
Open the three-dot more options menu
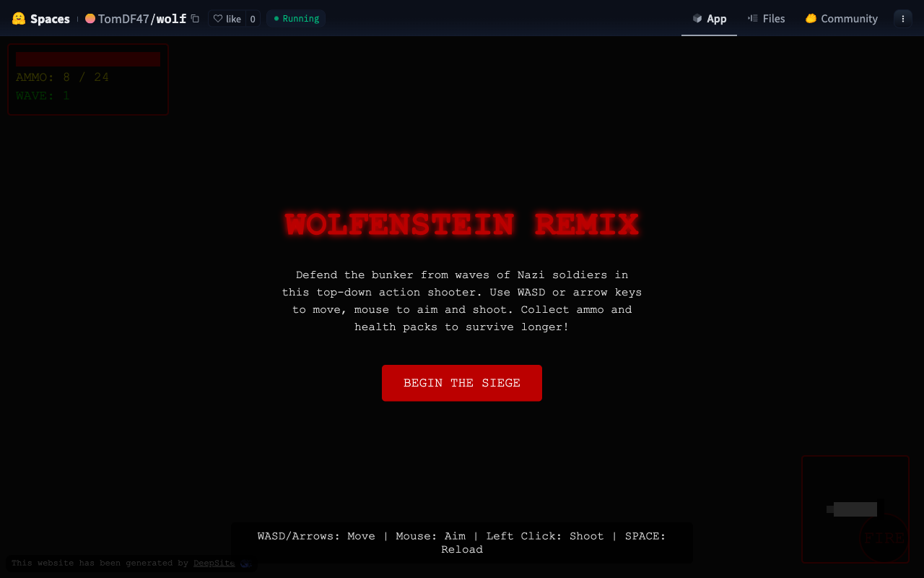[x=903, y=19]
